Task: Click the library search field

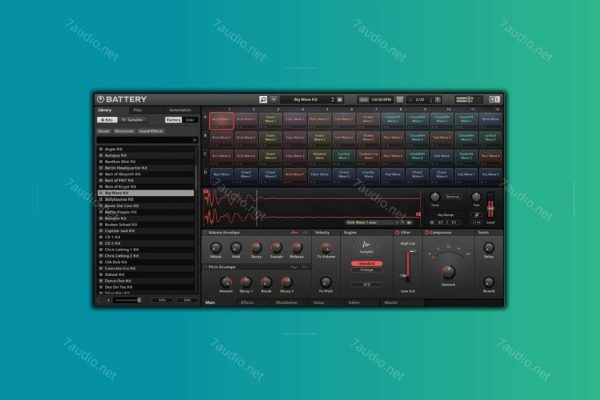Action: coord(147,140)
